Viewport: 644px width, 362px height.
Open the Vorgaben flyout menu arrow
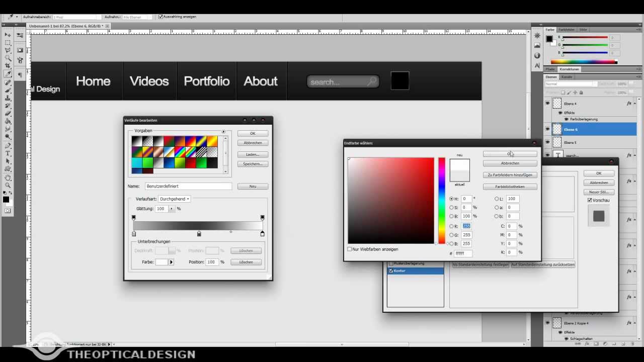[x=223, y=131]
